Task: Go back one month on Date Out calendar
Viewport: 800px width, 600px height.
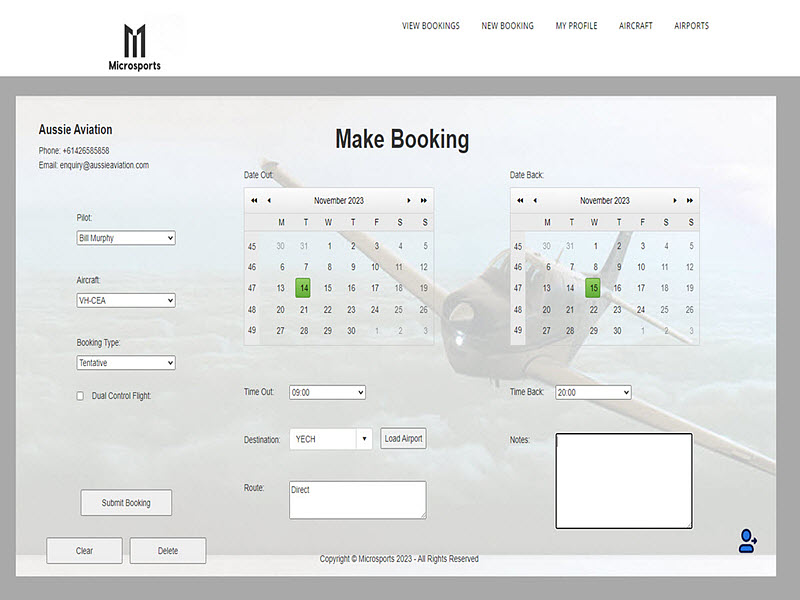Action: [x=268, y=200]
